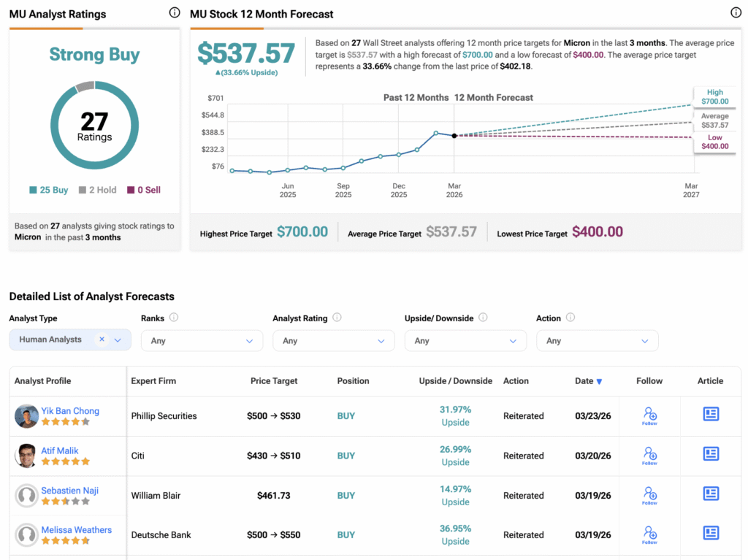Image resolution: width=748 pixels, height=560 pixels.
Task: Open Yik Ban Chong's analyst profile link
Action: pos(70,411)
